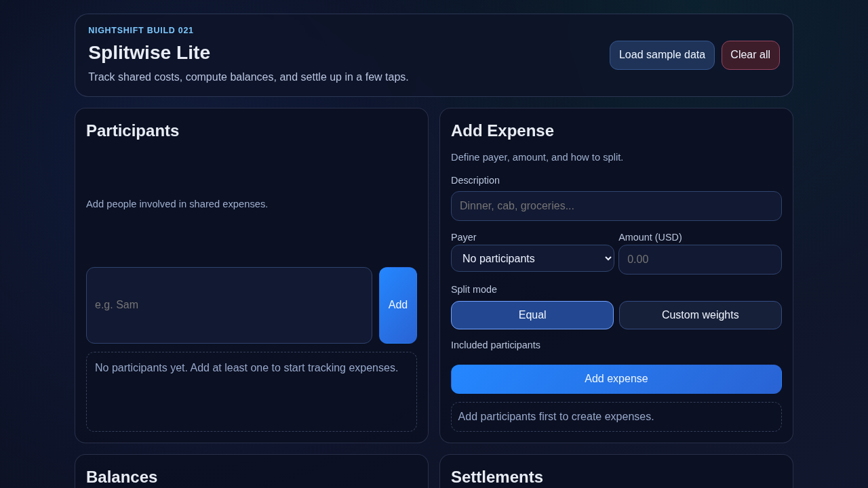
Task: Open the Payer dropdown showing "No participants"
Action: click(x=532, y=258)
